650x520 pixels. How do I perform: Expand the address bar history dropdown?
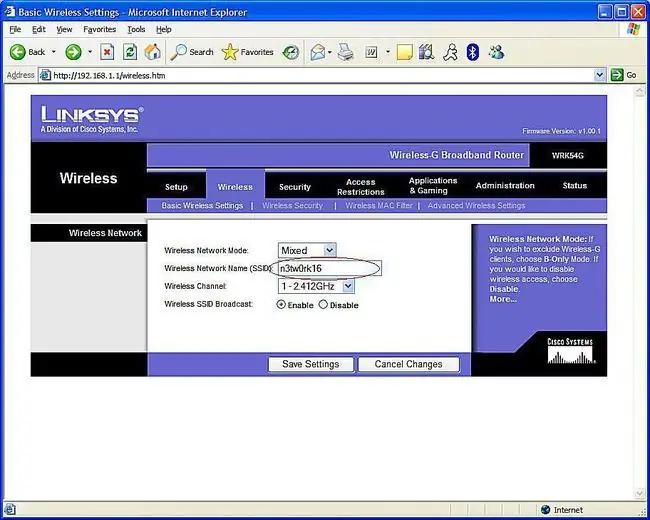coord(599,75)
